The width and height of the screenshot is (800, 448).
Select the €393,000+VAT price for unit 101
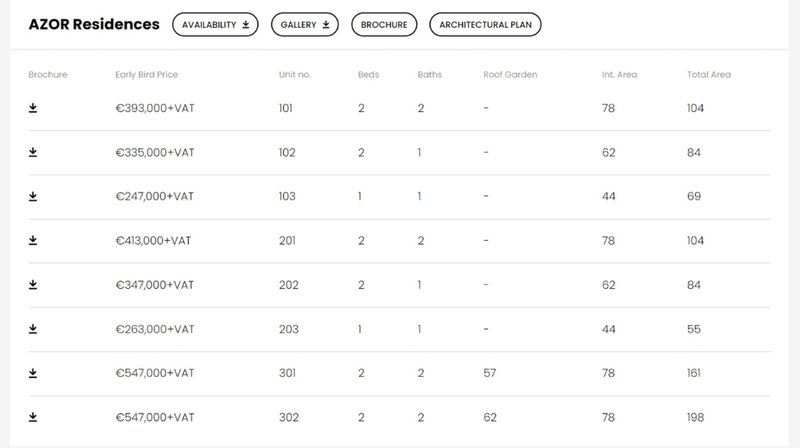pos(155,108)
